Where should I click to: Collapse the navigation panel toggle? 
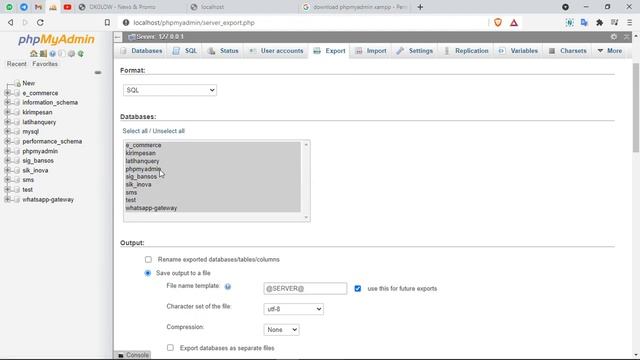click(118, 37)
